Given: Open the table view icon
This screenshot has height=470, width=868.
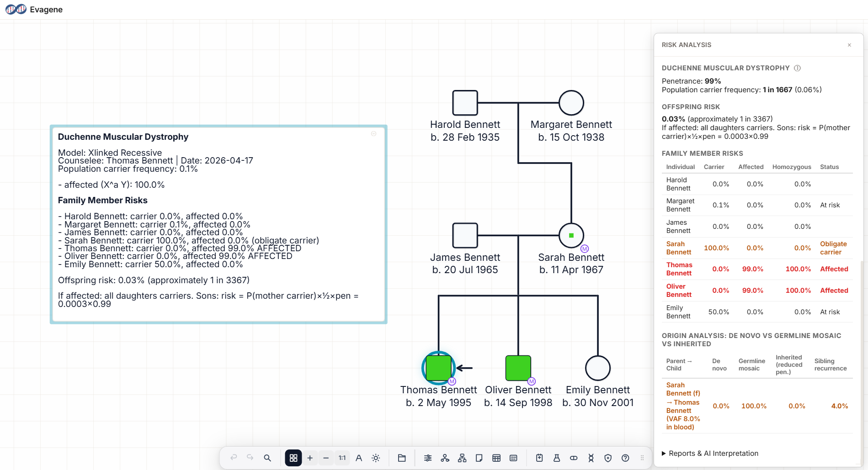Looking at the screenshot, I should [496, 458].
